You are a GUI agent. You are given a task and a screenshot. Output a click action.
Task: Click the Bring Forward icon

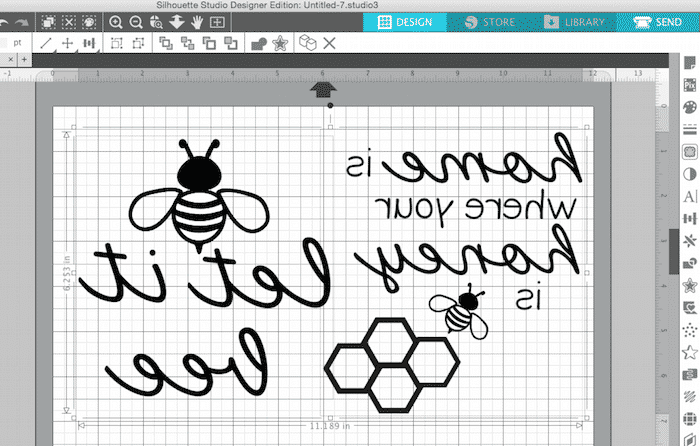[188, 43]
